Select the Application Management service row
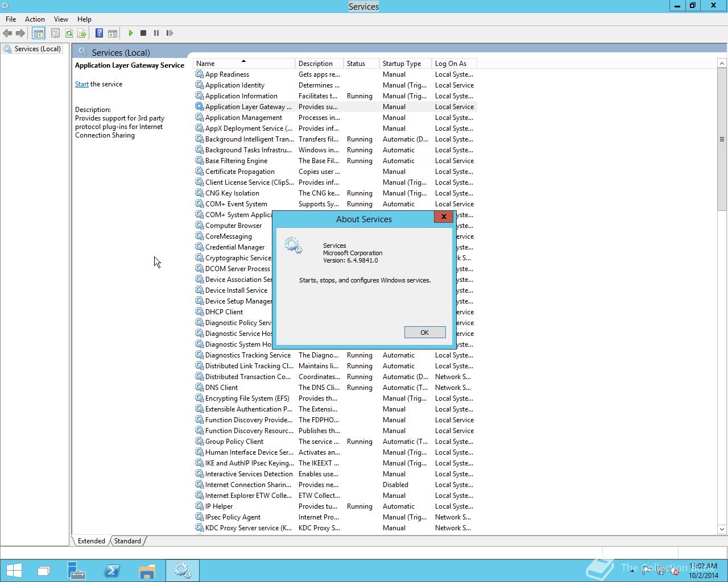Viewport: 728px width, 582px height. coord(334,118)
